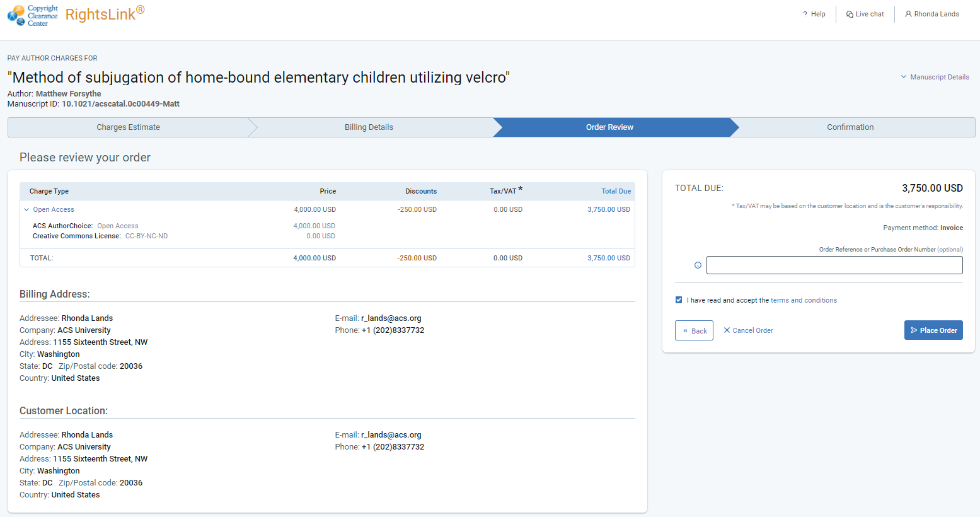Click the ACS AuthorChoice line item

click(85, 226)
